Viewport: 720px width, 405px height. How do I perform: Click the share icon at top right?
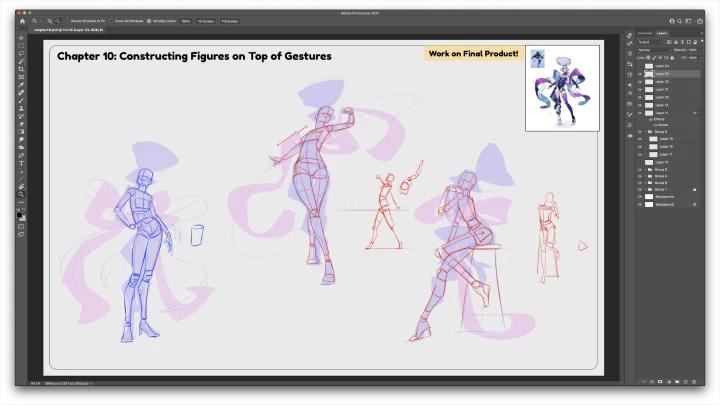click(x=699, y=21)
